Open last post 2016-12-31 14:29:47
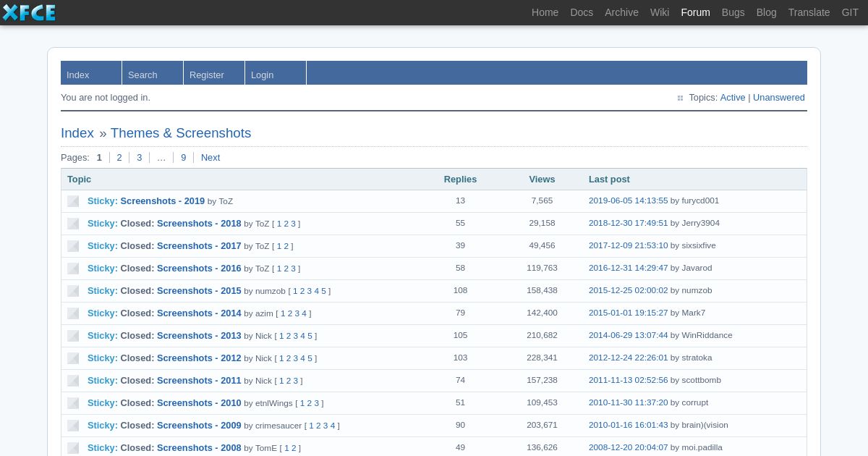This screenshot has width=868, height=456. point(628,268)
